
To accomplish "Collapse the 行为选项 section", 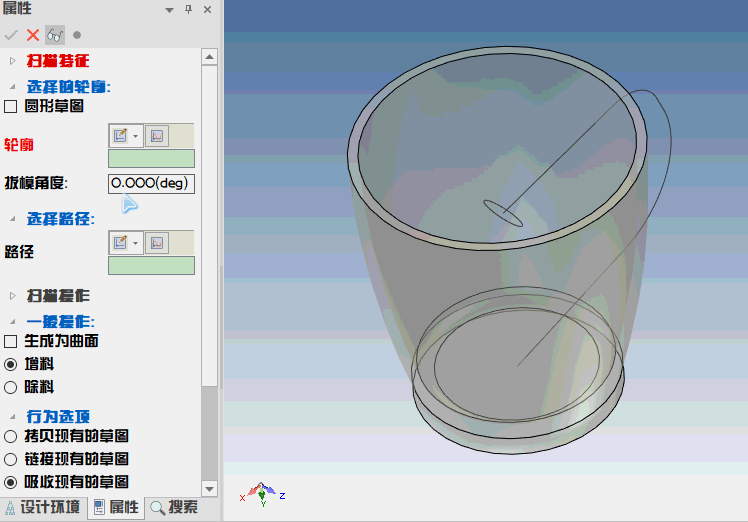I will [x=13, y=417].
